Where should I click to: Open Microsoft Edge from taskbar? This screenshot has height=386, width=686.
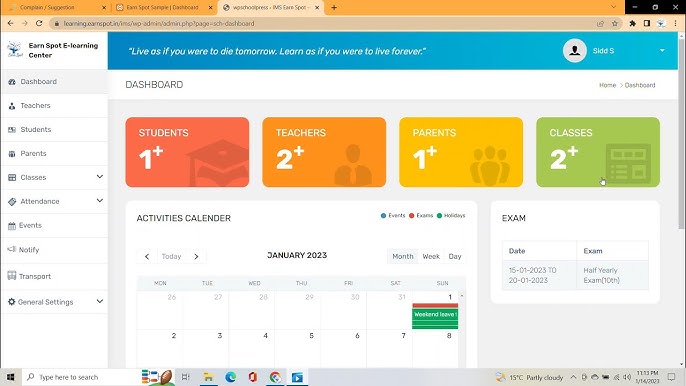pyautogui.click(x=231, y=377)
